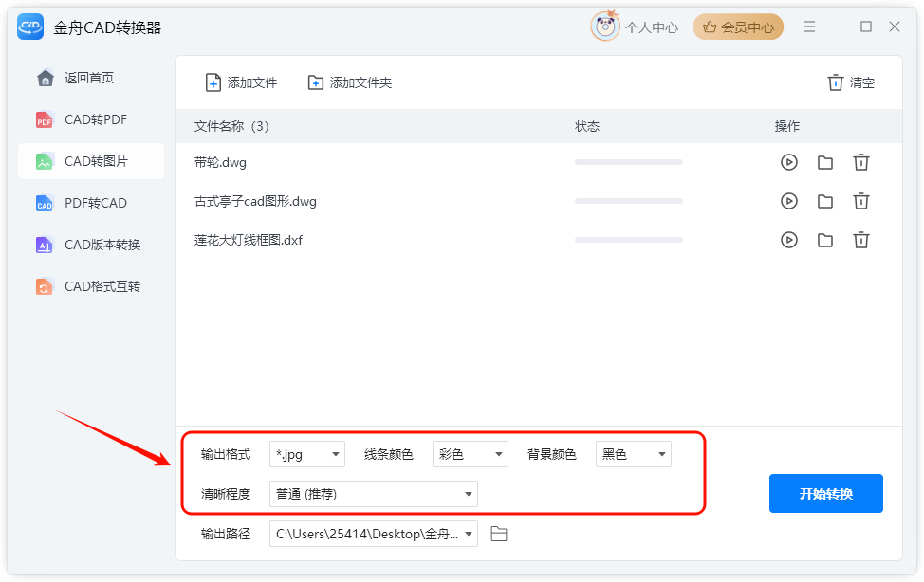Start converting 带轮.dwg with play icon
This screenshot has height=582, width=924.
pyautogui.click(x=789, y=162)
